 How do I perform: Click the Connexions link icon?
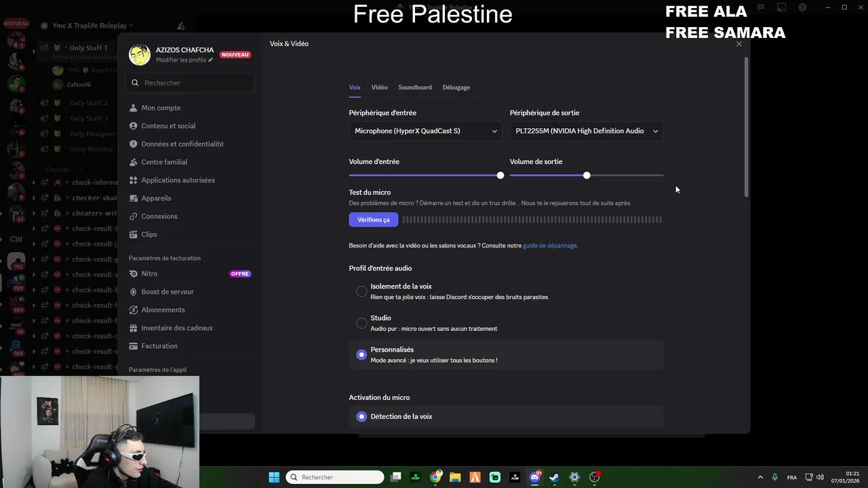(134, 216)
